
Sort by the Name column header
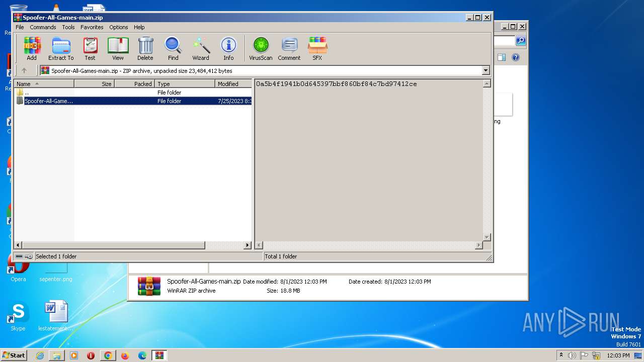point(44,84)
